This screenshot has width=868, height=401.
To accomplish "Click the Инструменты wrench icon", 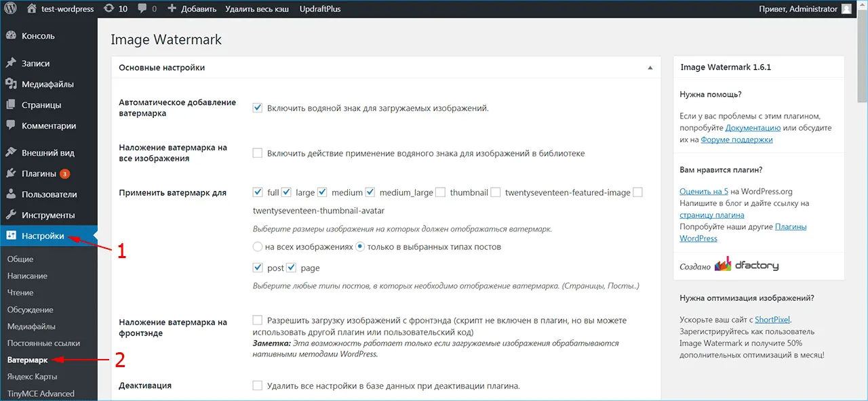I will point(11,215).
